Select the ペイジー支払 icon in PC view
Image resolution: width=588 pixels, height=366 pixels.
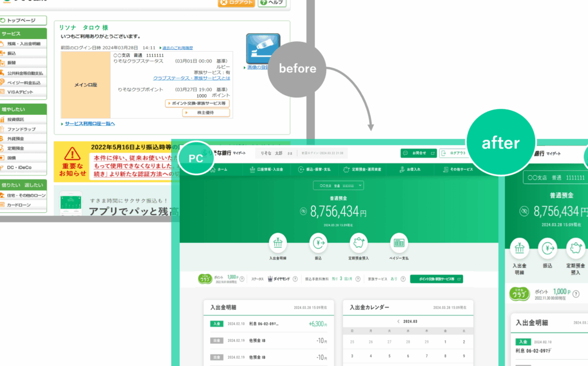pyautogui.click(x=399, y=243)
